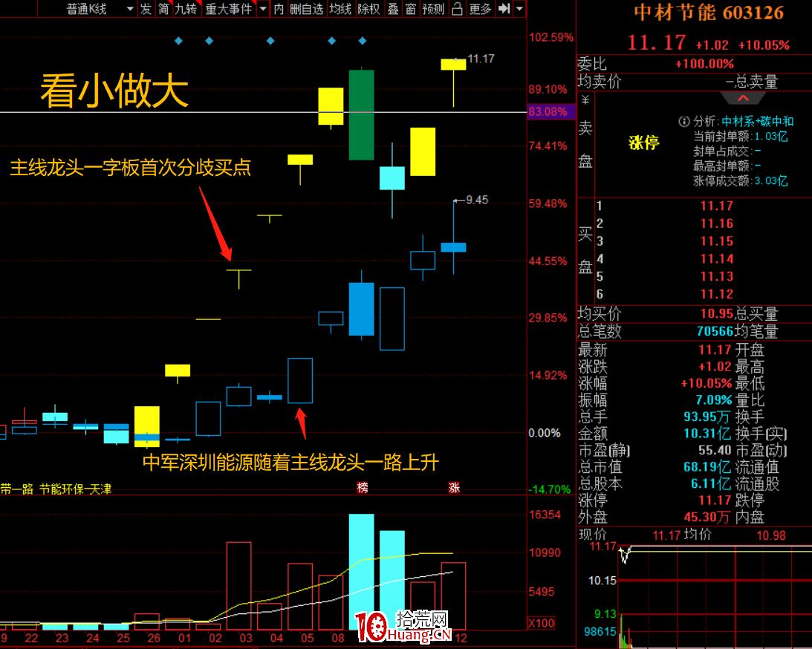
Task: Click the jump-to-end arrow icon
Action: point(504,9)
